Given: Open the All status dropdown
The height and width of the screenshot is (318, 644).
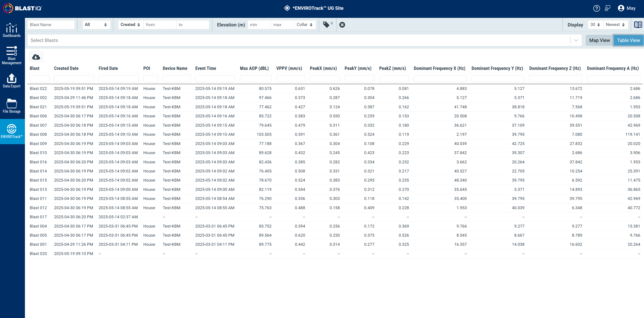Looking at the screenshot, I should [x=96, y=24].
